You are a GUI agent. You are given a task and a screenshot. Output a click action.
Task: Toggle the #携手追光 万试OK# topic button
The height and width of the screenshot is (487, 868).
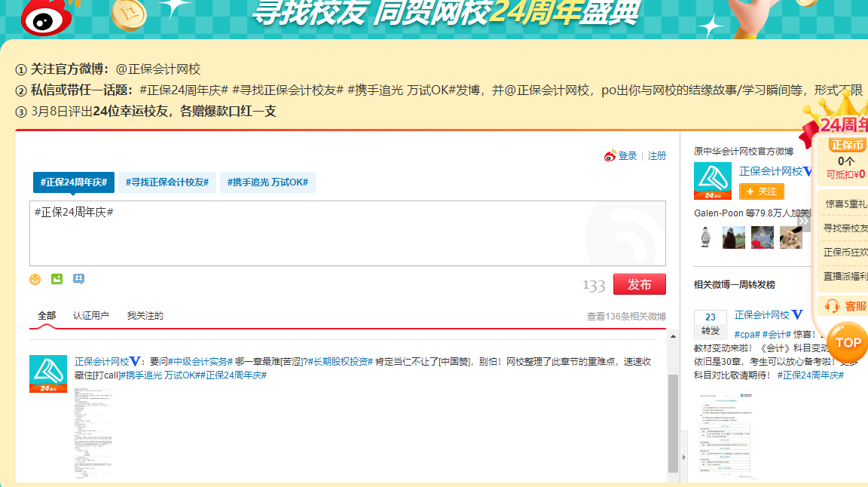point(268,182)
